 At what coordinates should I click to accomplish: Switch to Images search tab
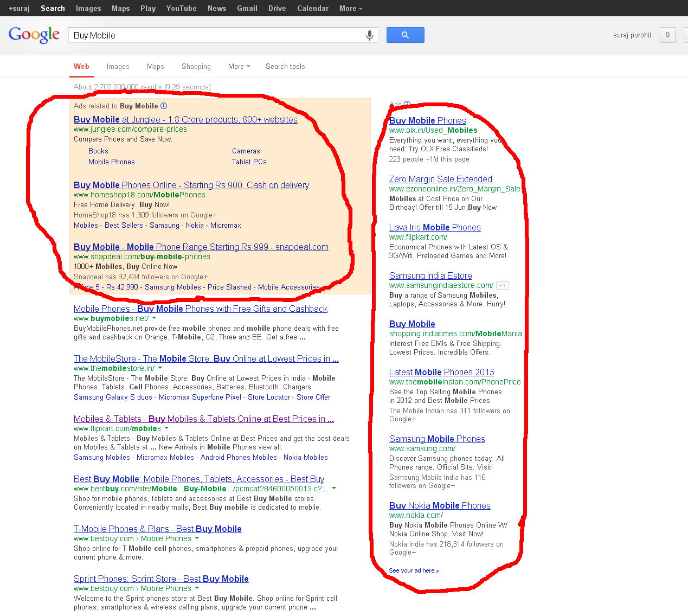118,66
